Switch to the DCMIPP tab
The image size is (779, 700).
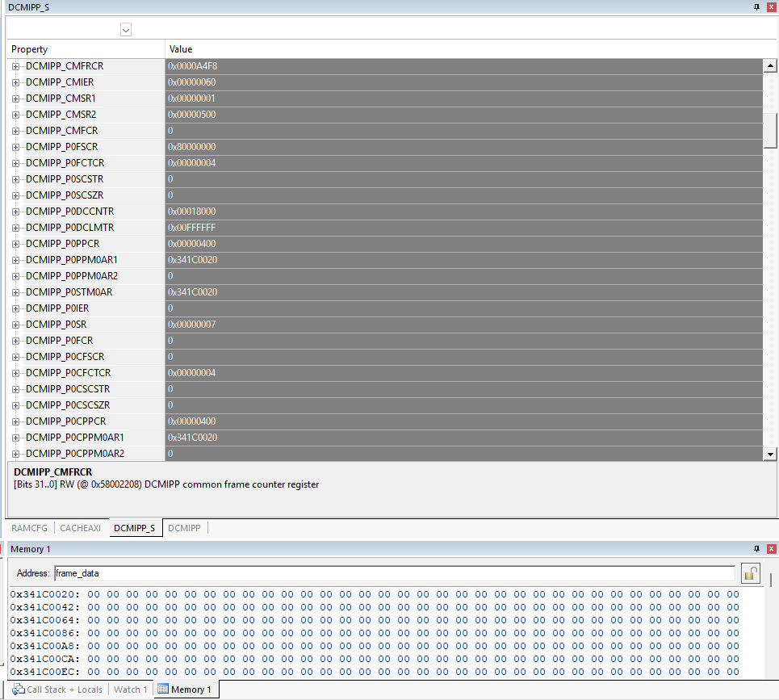point(184,528)
